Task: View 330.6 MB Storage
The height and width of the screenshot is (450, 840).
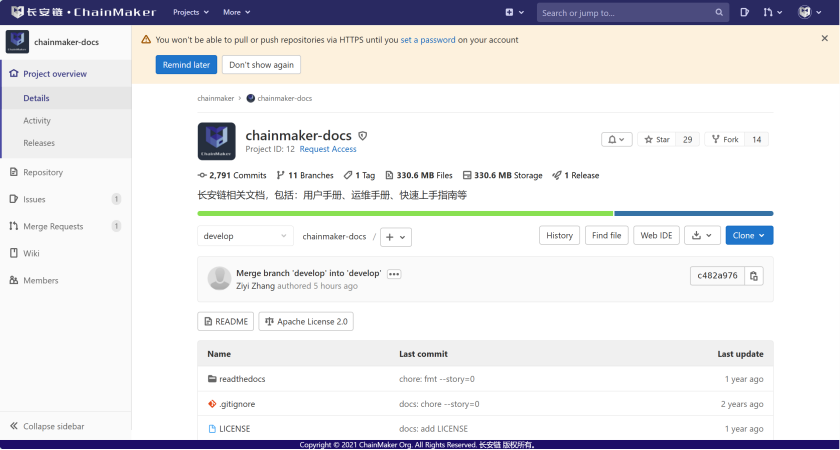Action: point(502,176)
